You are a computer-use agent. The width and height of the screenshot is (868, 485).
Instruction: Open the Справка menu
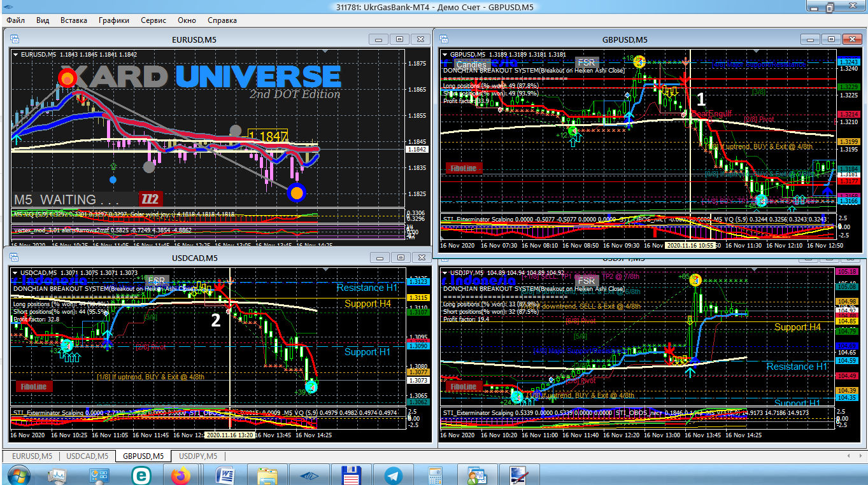(x=222, y=20)
